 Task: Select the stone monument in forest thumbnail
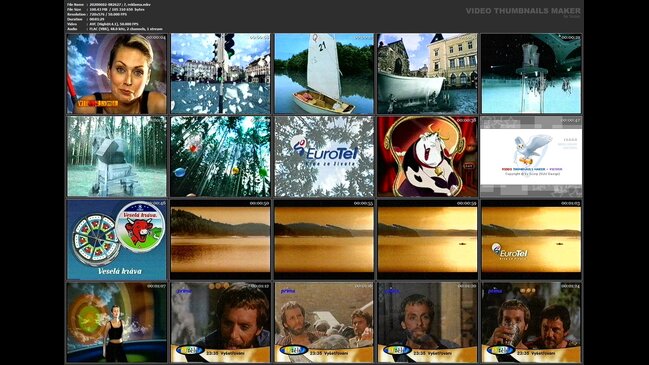point(117,156)
